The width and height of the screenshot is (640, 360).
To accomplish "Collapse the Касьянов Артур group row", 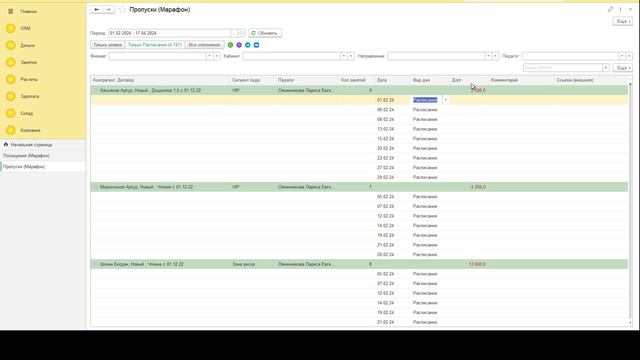I will (x=96, y=90).
